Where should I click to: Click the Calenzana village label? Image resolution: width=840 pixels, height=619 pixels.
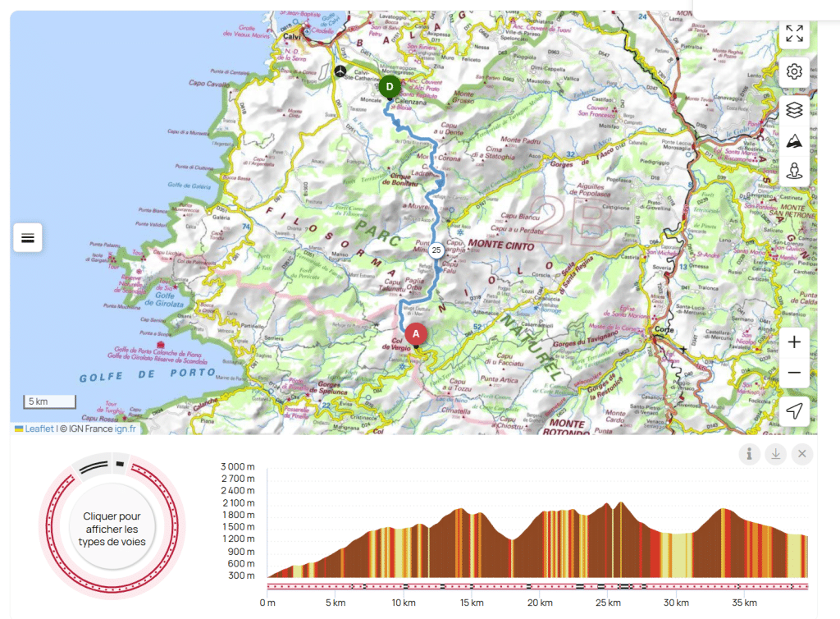point(410,102)
